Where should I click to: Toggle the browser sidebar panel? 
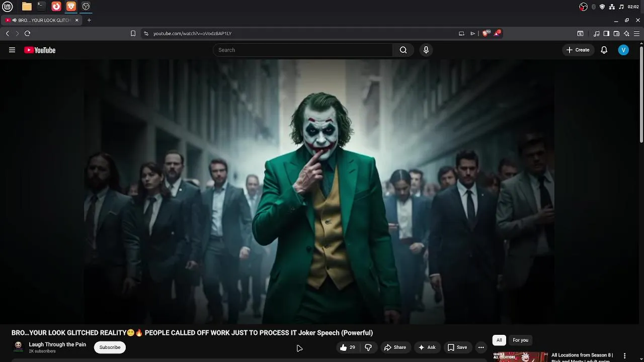(606, 33)
